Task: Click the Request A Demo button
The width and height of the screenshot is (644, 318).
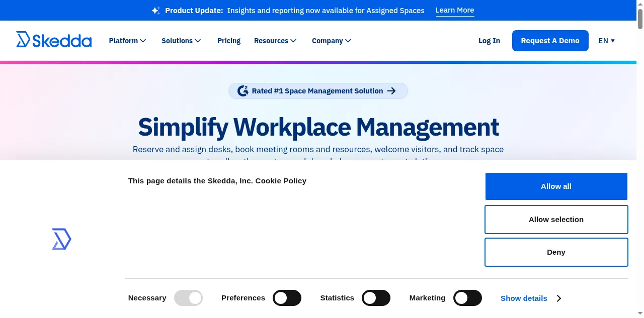Action: coord(550,41)
